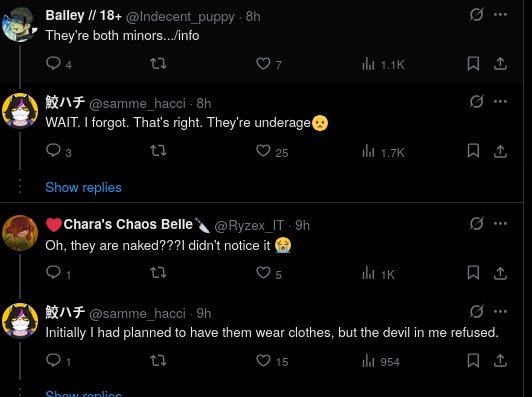Click Grok icon on Chara's Chaos Belle tweet
Viewport: 532px width, 397px height.
(x=476, y=224)
